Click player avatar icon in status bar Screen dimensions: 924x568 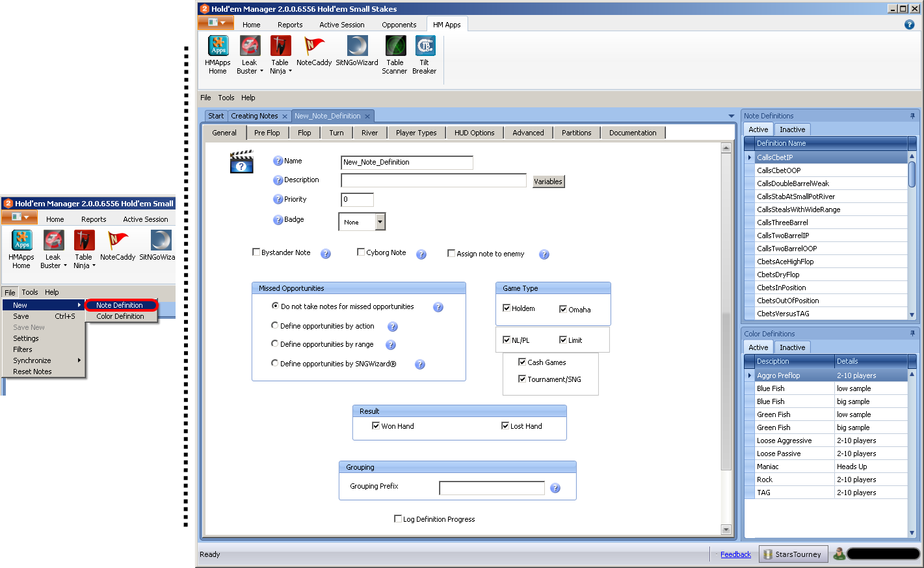pyautogui.click(x=839, y=554)
